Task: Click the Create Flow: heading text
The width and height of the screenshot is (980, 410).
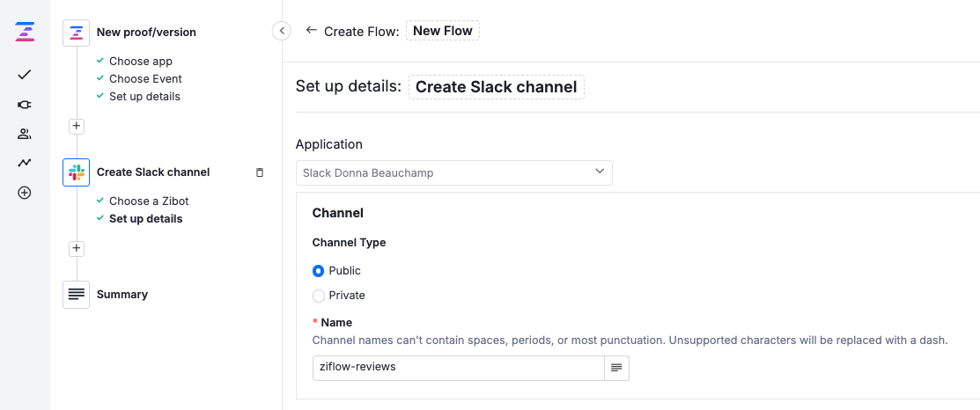Action: click(x=361, y=31)
